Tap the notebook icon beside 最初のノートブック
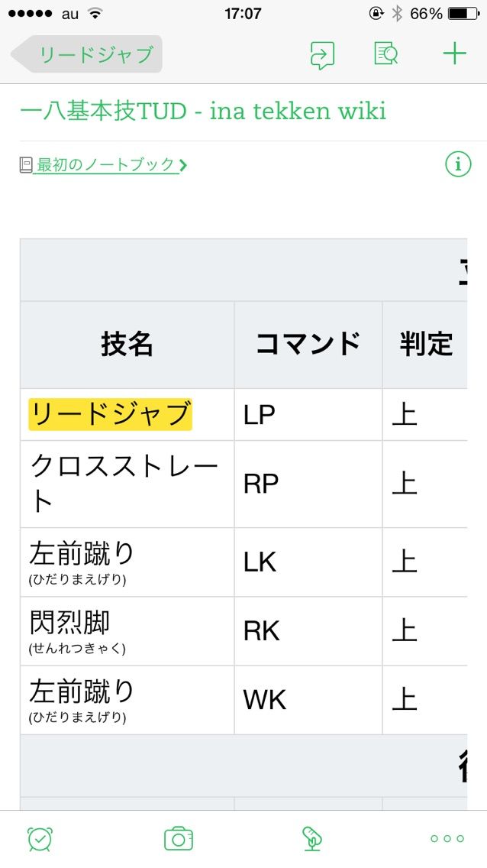 [x=26, y=165]
